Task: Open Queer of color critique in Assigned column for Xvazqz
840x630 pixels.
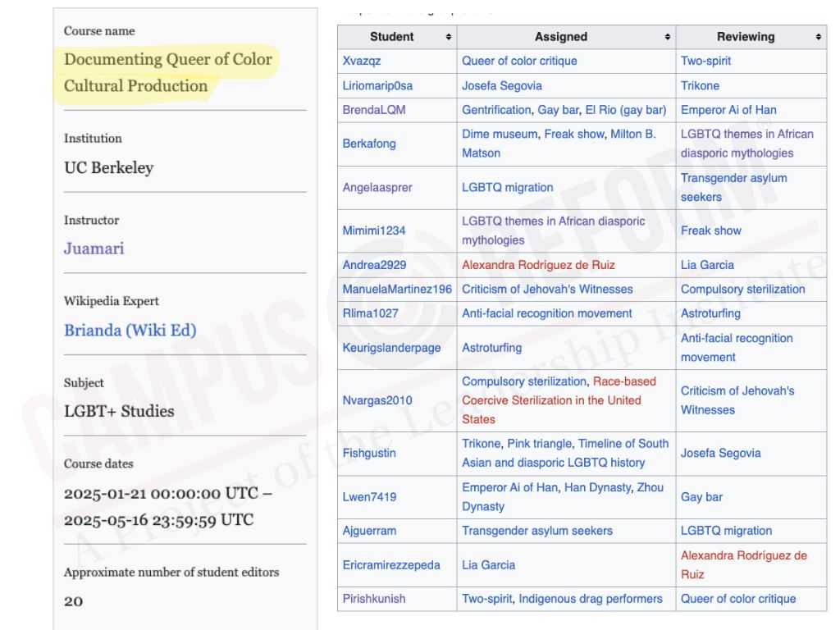Action: click(x=519, y=61)
